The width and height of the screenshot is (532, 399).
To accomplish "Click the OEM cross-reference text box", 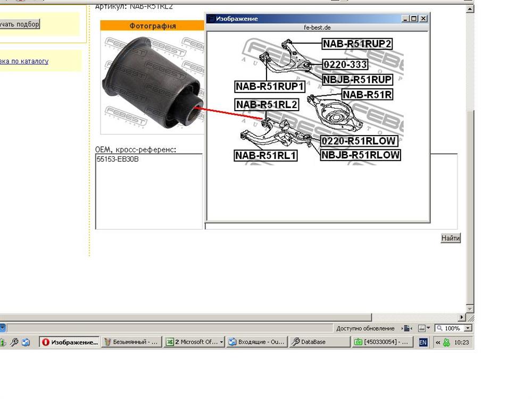I will pos(149,192).
